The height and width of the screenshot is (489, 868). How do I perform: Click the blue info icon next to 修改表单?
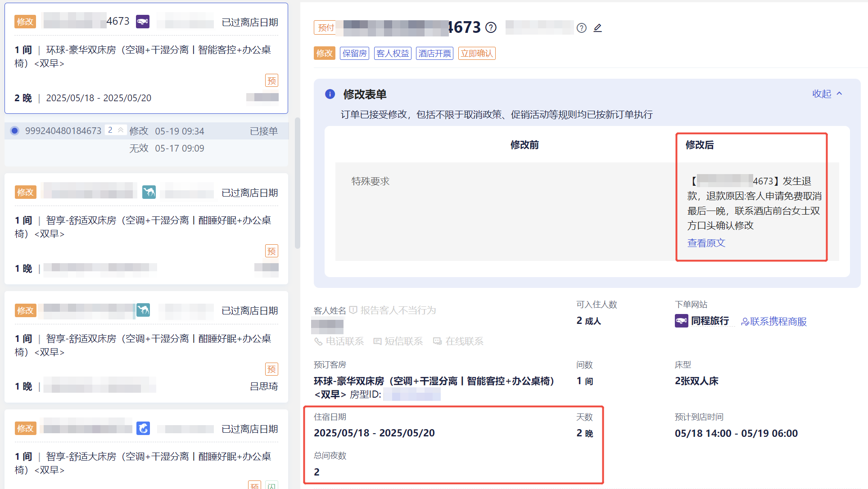point(330,94)
